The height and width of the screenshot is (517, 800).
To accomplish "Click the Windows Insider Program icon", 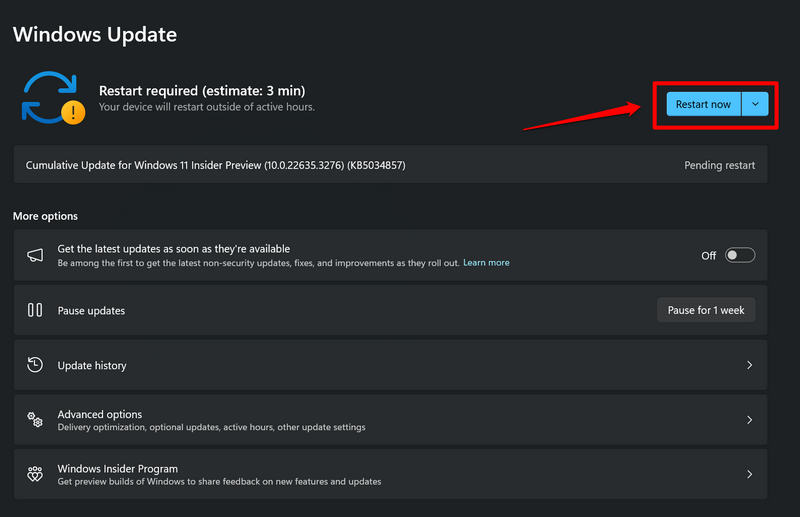I will tap(35, 474).
